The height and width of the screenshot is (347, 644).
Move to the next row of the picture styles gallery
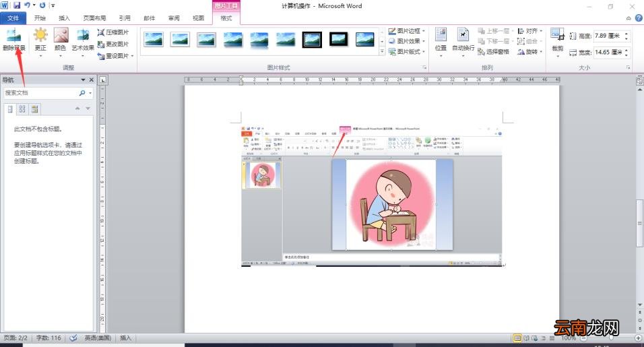[382, 42]
